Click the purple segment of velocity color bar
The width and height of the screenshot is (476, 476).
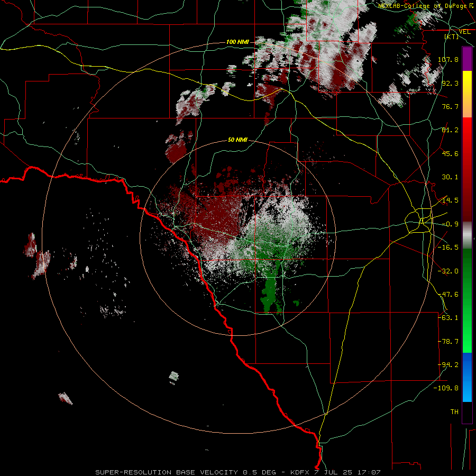pyautogui.click(x=467, y=59)
